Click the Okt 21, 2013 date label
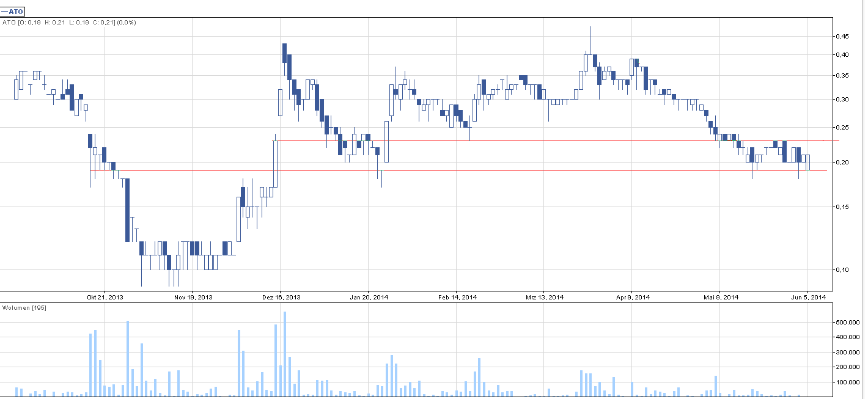Viewport: 868px width, 399px height. (105, 298)
